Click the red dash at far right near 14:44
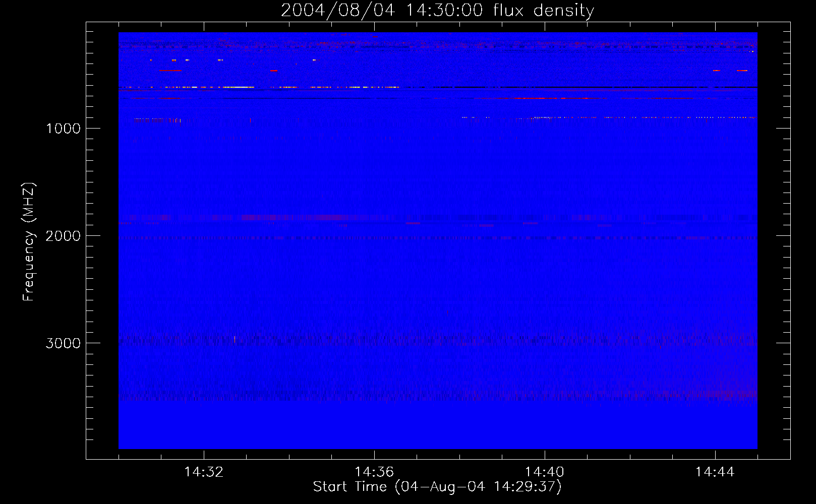Screen dimensions: 816x504 742,71
